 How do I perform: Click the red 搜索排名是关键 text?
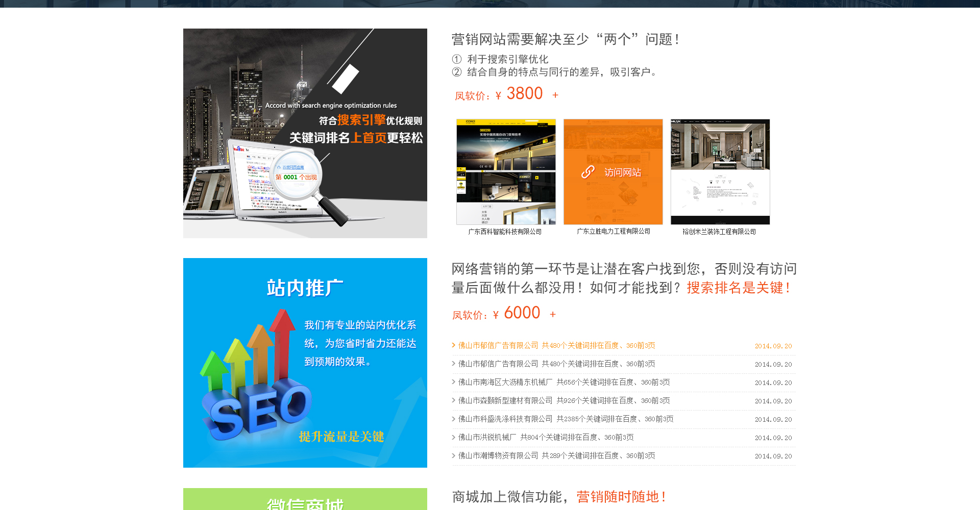[739, 288]
